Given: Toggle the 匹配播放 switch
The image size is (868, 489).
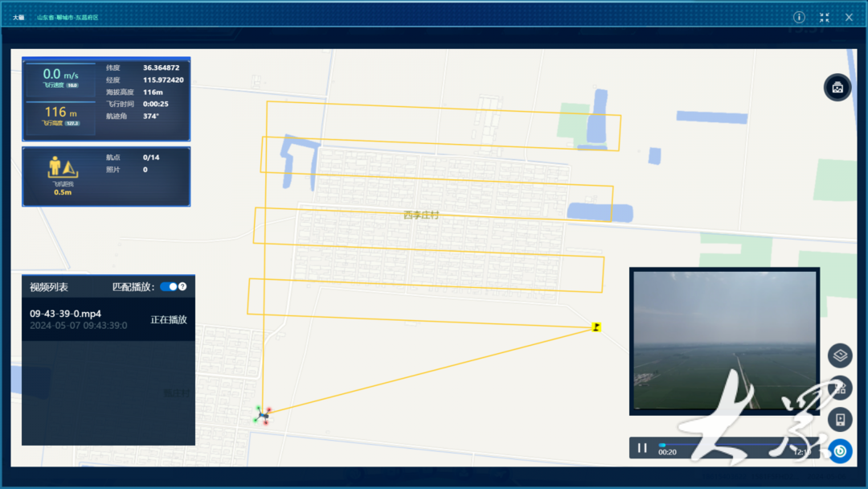Looking at the screenshot, I should tap(169, 286).
